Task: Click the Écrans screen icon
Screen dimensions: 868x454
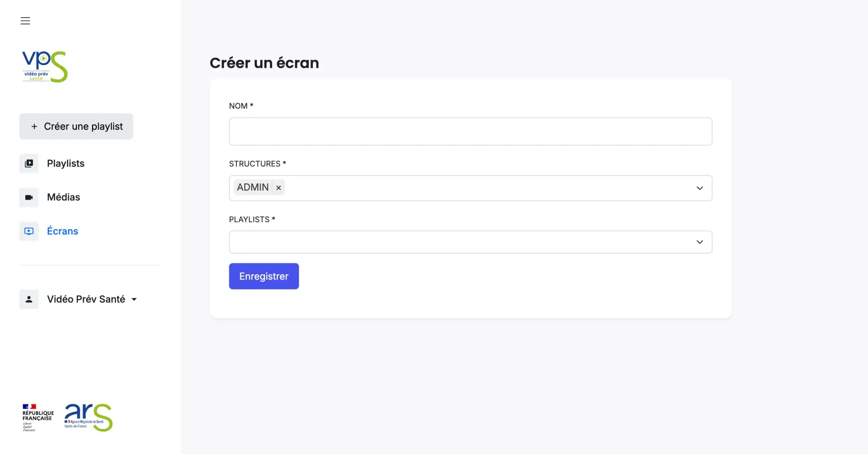Action: (x=29, y=231)
